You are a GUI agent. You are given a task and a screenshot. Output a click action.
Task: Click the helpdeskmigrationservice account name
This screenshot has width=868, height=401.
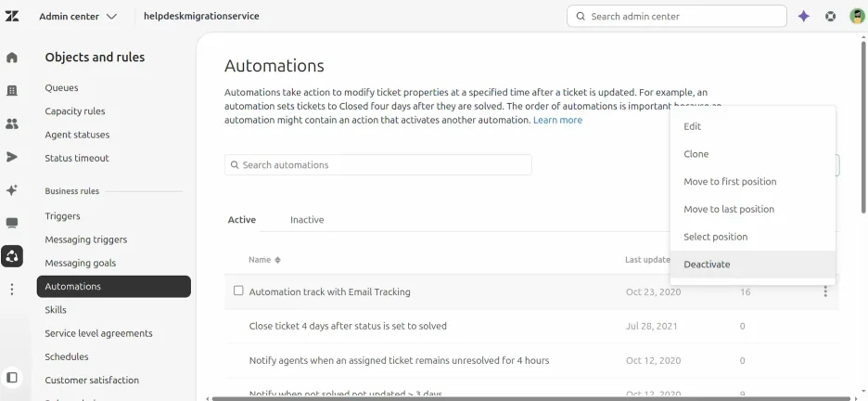coord(201,16)
